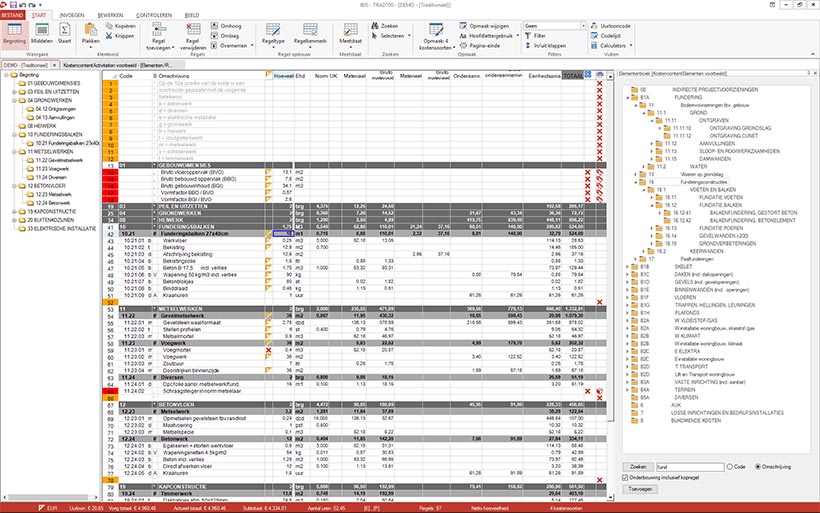Image resolution: width=820 pixels, height=513 pixels.
Task: Collapse the 11 METSELWERKEN tree node
Action: click(14, 152)
